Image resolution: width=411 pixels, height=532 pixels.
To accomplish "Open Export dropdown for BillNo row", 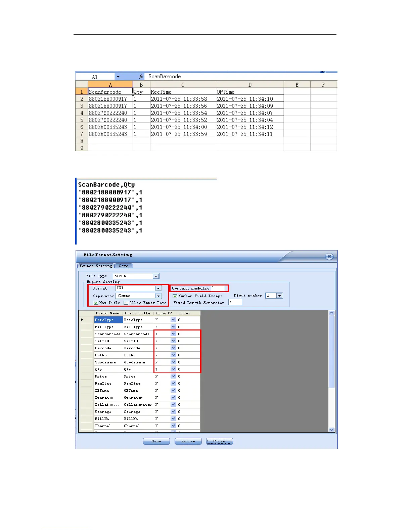I will pos(173,418).
